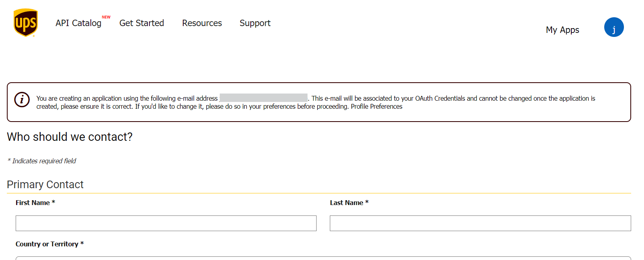Open the Resources navigation item
This screenshot has height=260, width=644.
202,23
